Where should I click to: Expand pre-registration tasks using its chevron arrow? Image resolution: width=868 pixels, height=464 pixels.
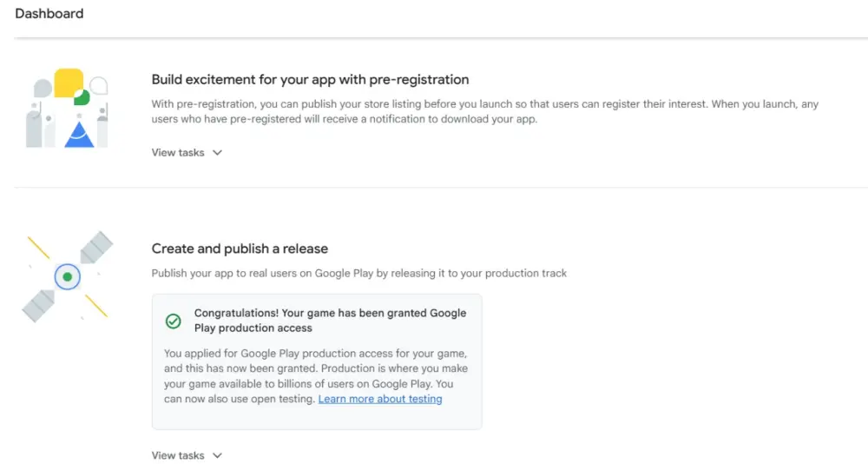[x=217, y=153]
